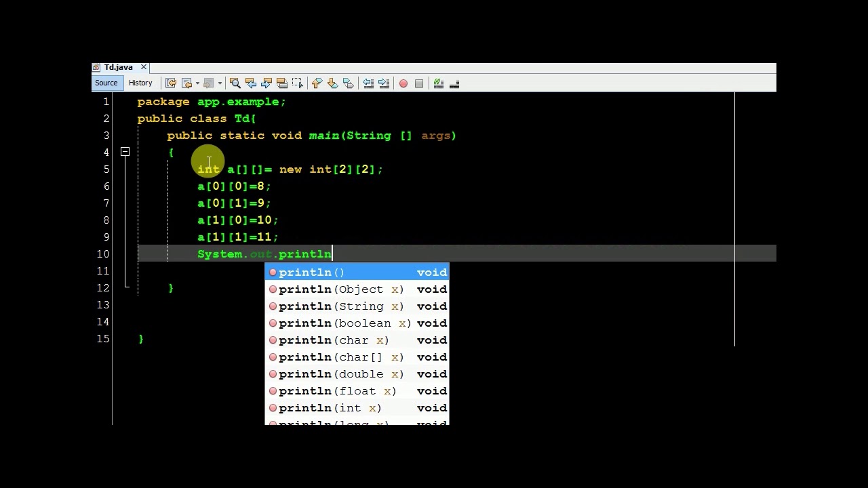The image size is (868, 488).
Task: Click the Find Selection magnifier icon
Action: (x=235, y=83)
